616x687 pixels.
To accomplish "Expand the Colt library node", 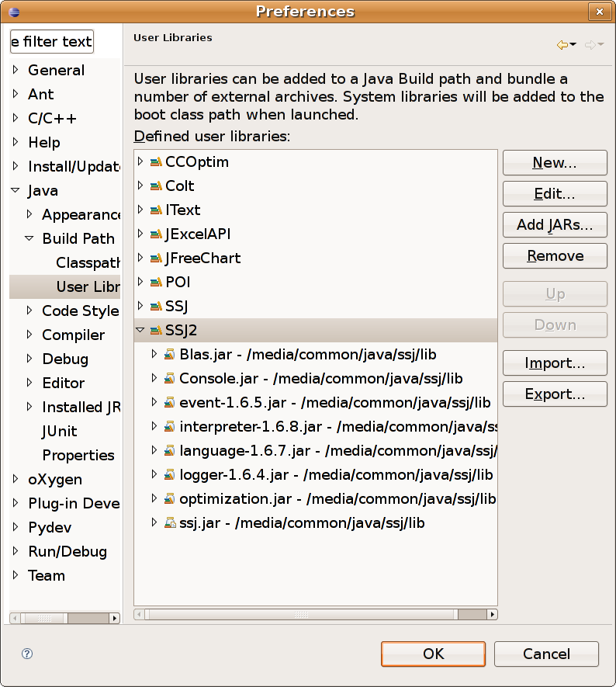I will pyautogui.click(x=140, y=186).
